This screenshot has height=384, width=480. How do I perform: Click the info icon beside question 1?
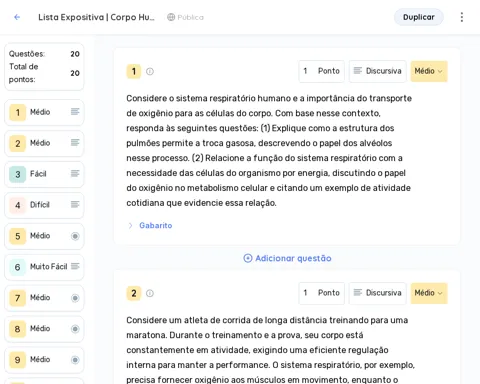coord(150,71)
